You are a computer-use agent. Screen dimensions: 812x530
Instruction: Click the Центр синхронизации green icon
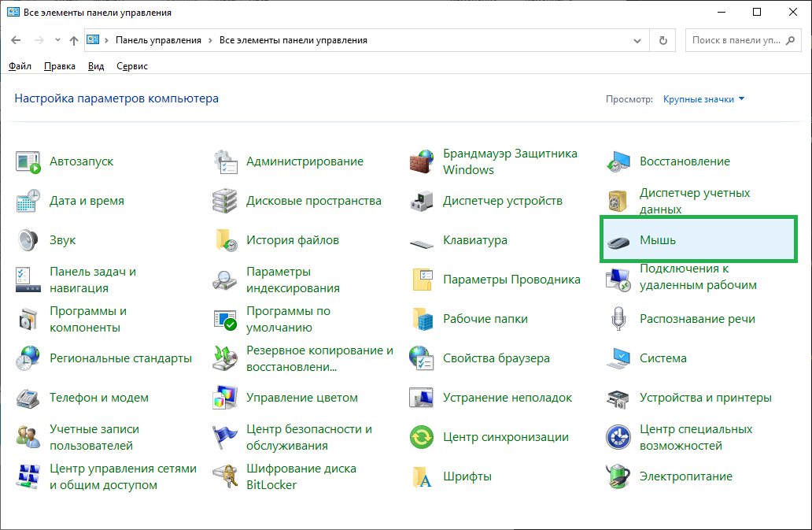[x=422, y=437]
